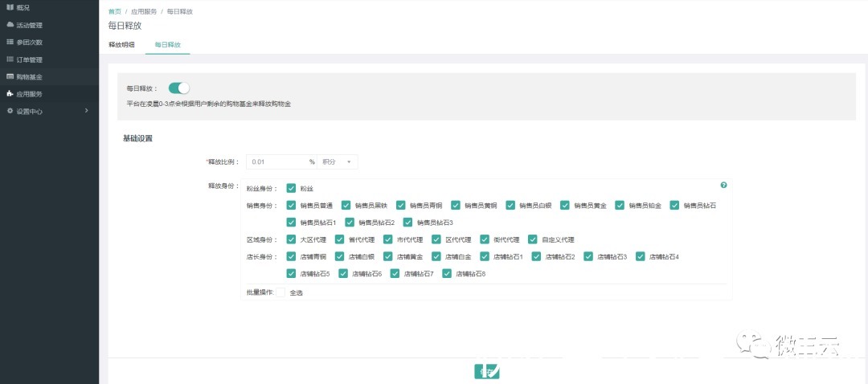Open 概况 via its book icon
The height and width of the screenshot is (384, 868).
point(10,7)
